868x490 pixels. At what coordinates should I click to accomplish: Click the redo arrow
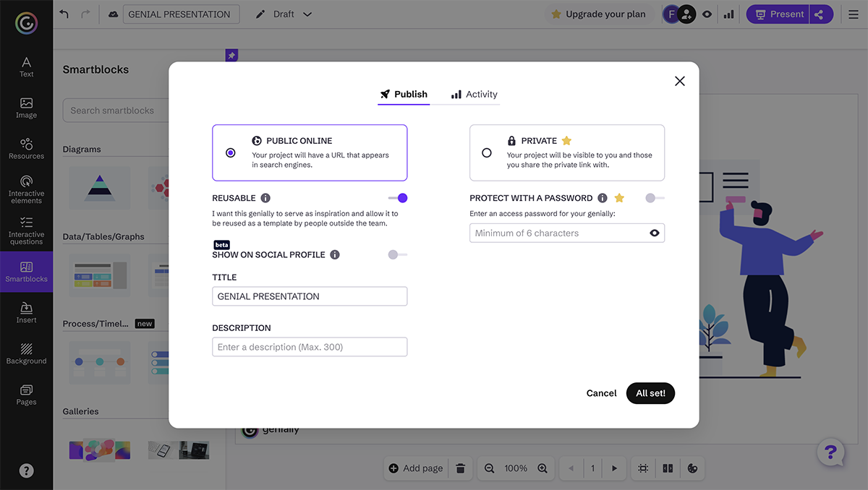86,14
